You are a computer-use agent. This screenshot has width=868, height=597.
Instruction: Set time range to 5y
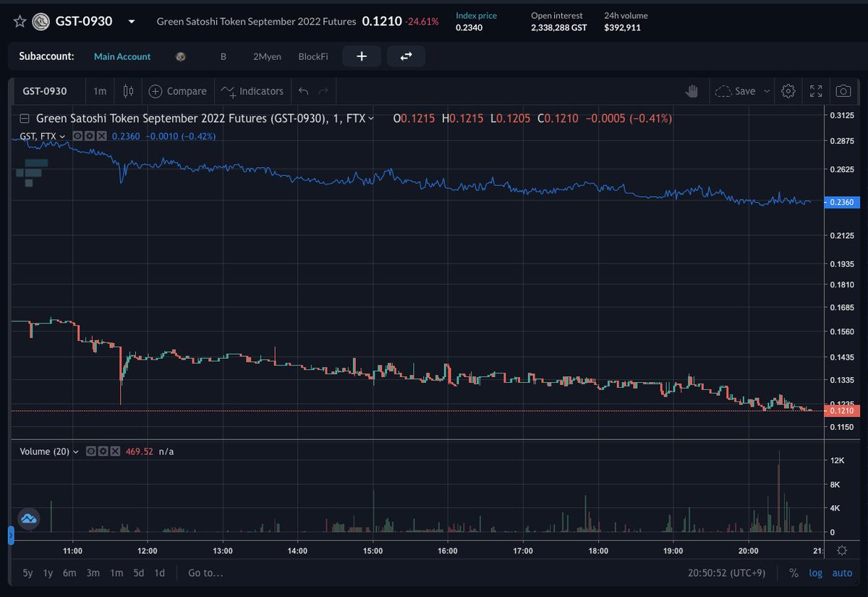tap(27, 573)
